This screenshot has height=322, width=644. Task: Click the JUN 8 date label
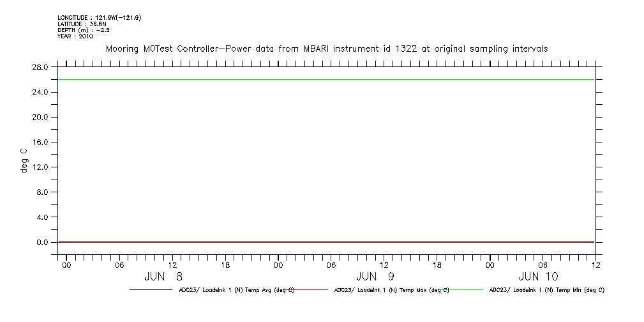(x=164, y=277)
